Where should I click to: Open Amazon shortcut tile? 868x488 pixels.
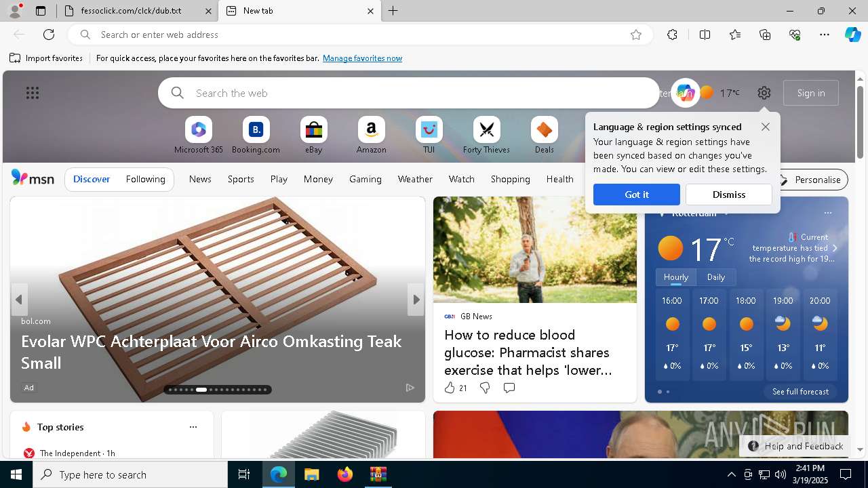371,136
